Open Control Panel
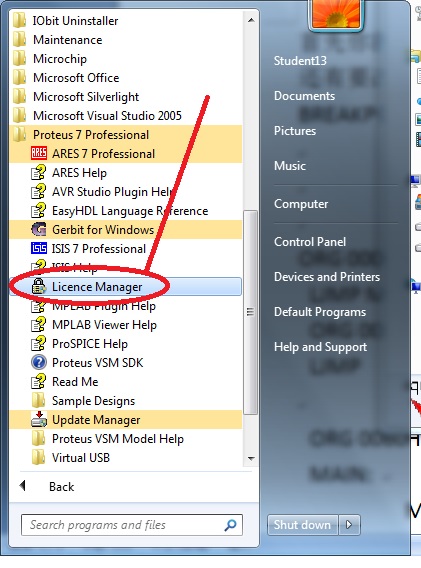421x568 pixels. (310, 242)
